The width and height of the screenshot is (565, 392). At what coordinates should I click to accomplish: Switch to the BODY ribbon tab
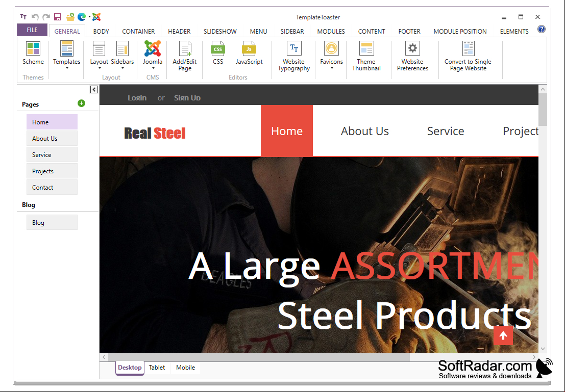101,31
